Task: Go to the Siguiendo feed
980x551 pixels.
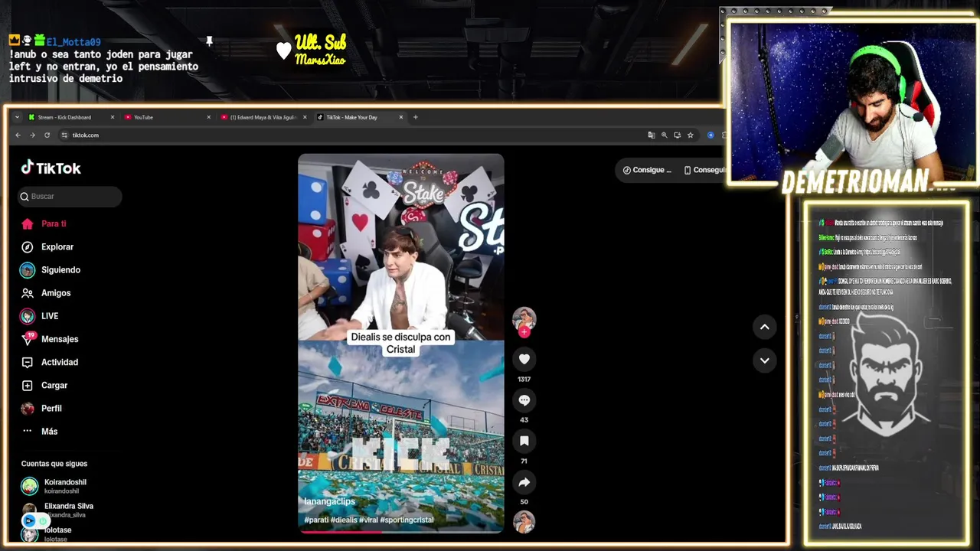Action: click(x=51, y=269)
